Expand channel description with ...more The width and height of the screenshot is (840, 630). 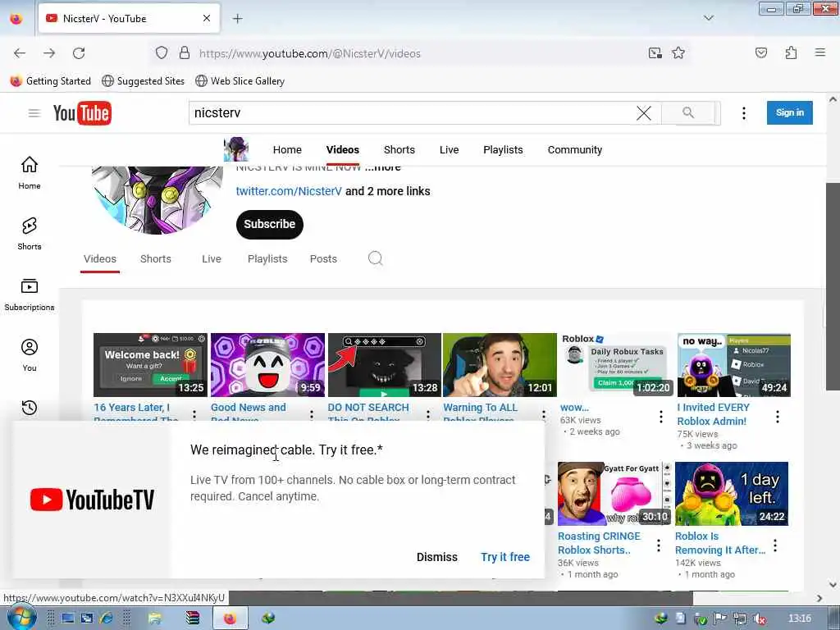pos(383,167)
